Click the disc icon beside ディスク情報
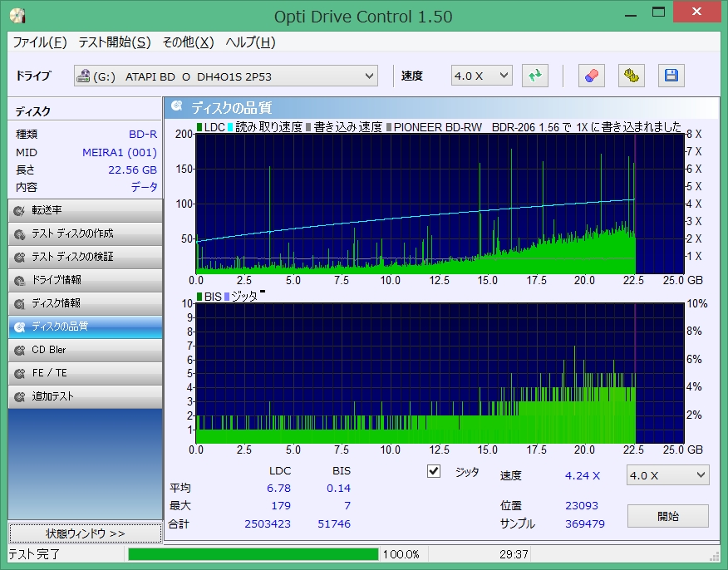This screenshot has width=728, height=570. 19,303
